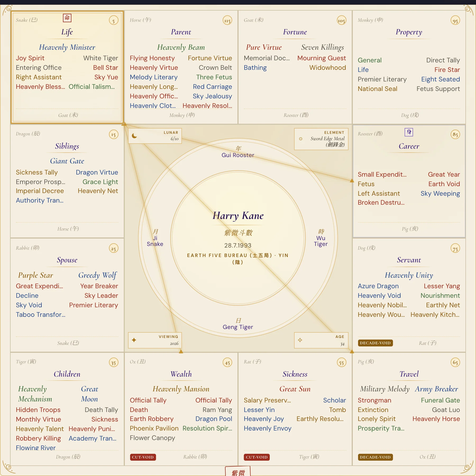Click the blue 身 body marker icon
The image size is (476, 476).
409,132
